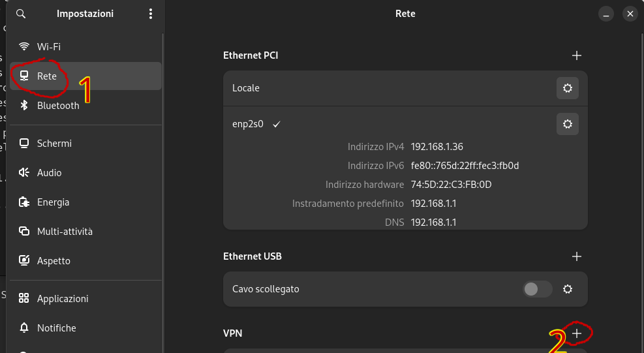
Task: Open the Schermi display settings icon
Action: (x=24, y=144)
